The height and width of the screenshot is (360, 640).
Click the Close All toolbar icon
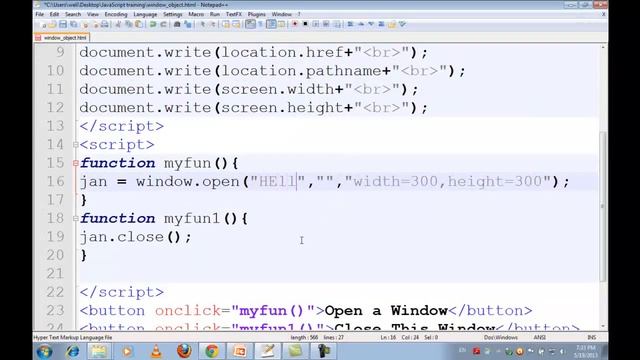(x=96, y=24)
